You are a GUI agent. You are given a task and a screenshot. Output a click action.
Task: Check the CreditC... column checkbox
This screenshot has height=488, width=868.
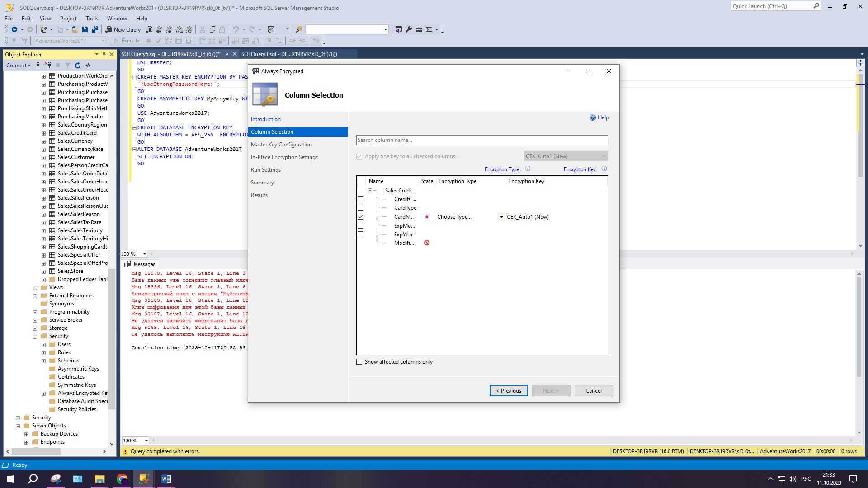[x=360, y=199]
